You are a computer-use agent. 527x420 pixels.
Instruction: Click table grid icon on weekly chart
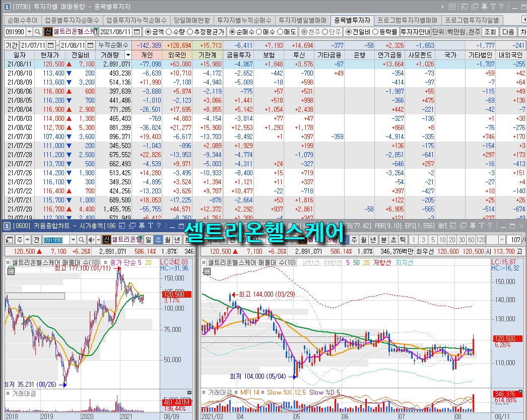[x=11, y=271]
